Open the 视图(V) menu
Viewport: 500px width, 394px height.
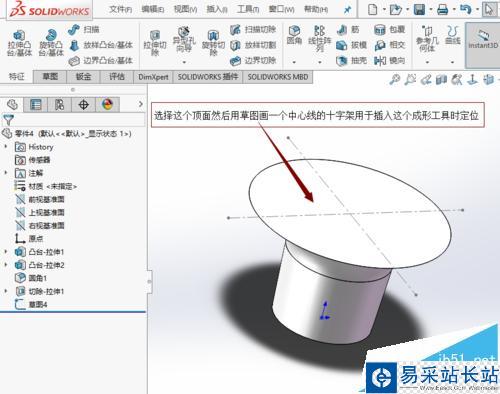[x=185, y=10]
